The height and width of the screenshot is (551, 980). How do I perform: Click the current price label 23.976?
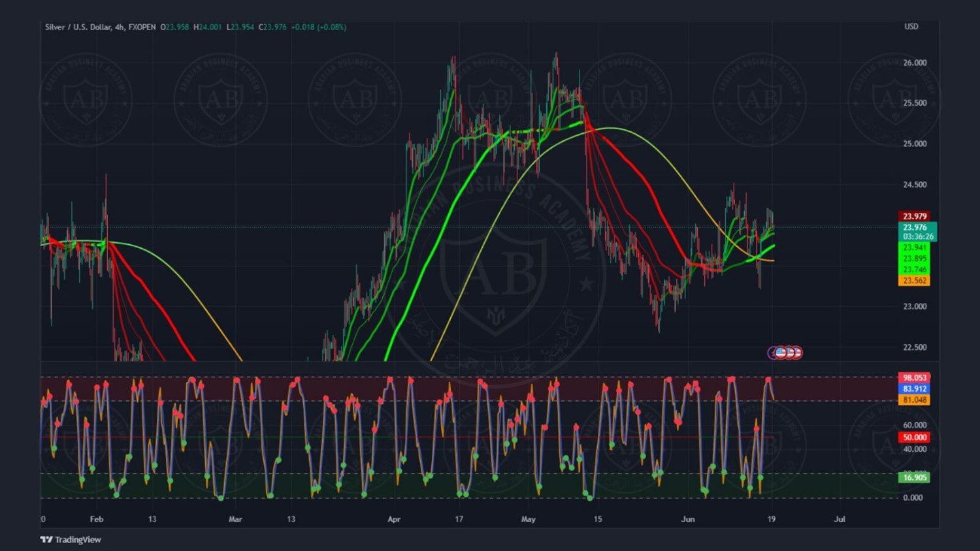915,227
